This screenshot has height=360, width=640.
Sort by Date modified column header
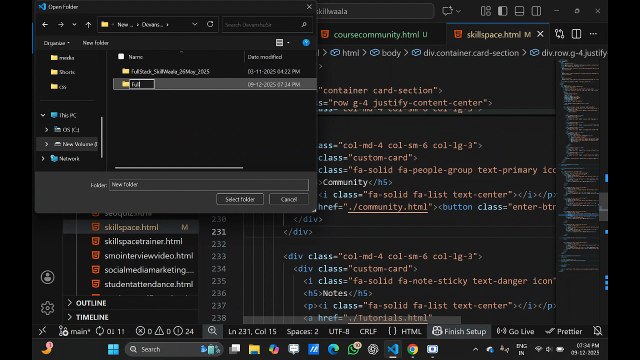pyautogui.click(x=264, y=57)
